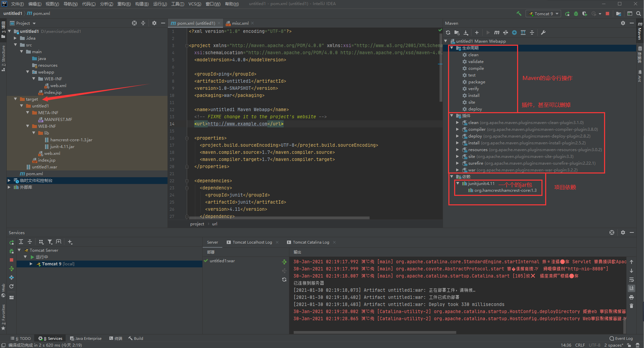Viewport: 644px width, 348px height.
Task: Open Event Log
Action: 621,338
